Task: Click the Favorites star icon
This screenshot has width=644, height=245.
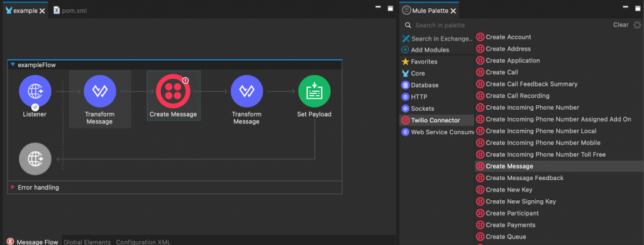Action: click(x=406, y=62)
